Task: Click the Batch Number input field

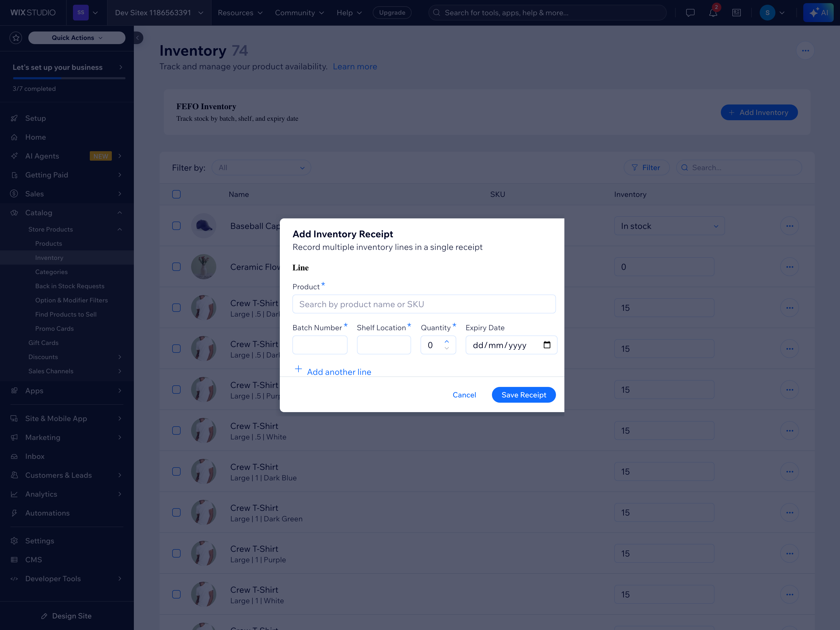Action: pos(320,345)
